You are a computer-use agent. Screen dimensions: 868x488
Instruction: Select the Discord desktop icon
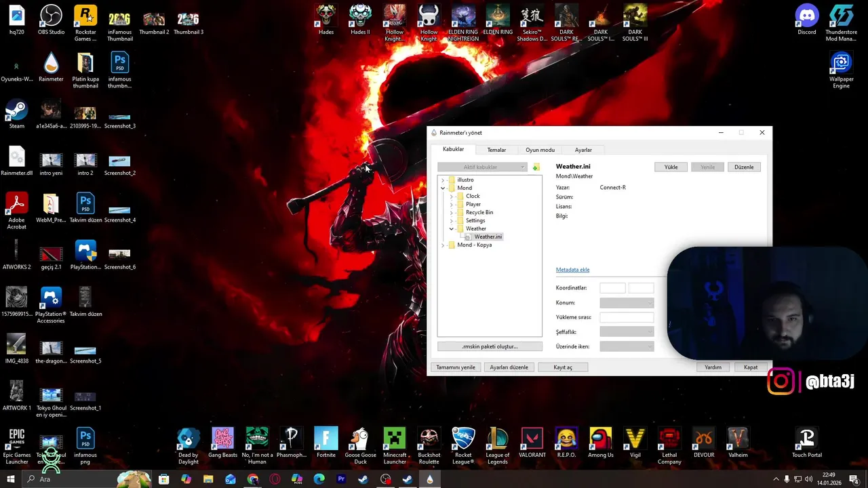pyautogui.click(x=807, y=20)
